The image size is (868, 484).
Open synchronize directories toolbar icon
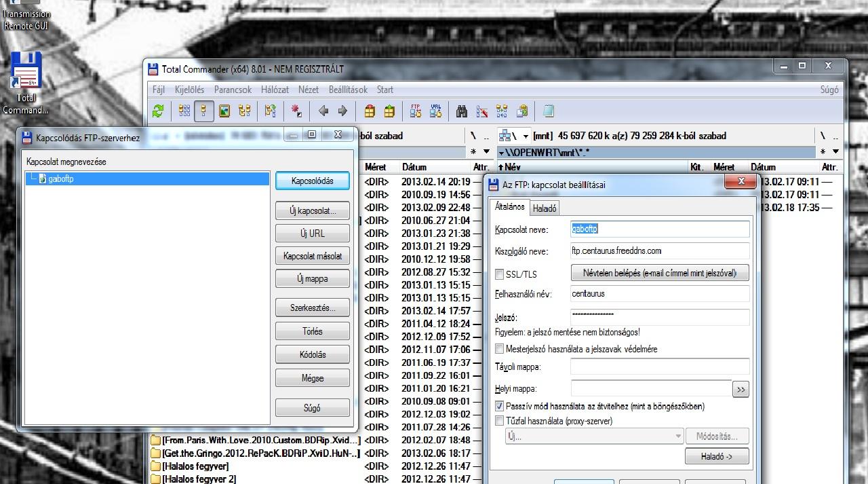click(x=502, y=111)
